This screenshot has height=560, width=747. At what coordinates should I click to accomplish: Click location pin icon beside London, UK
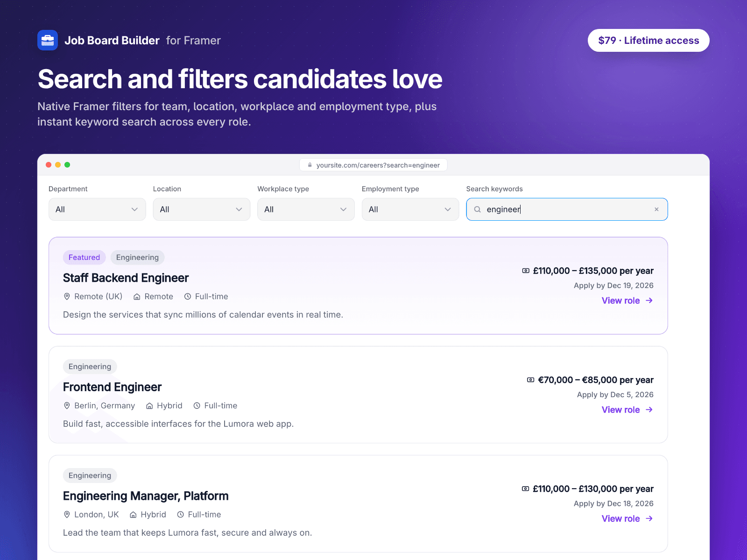pyautogui.click(x=67, y=514)
